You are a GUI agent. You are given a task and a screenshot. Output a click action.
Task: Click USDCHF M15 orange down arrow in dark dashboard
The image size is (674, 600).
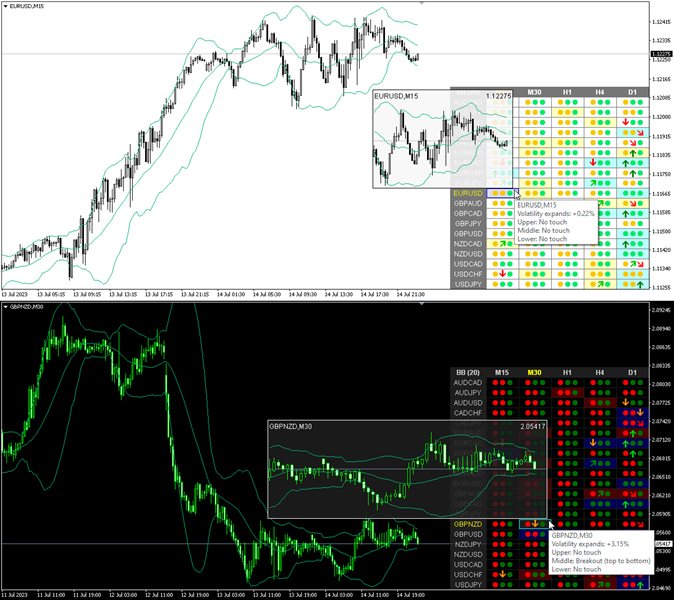pos(502,574)
